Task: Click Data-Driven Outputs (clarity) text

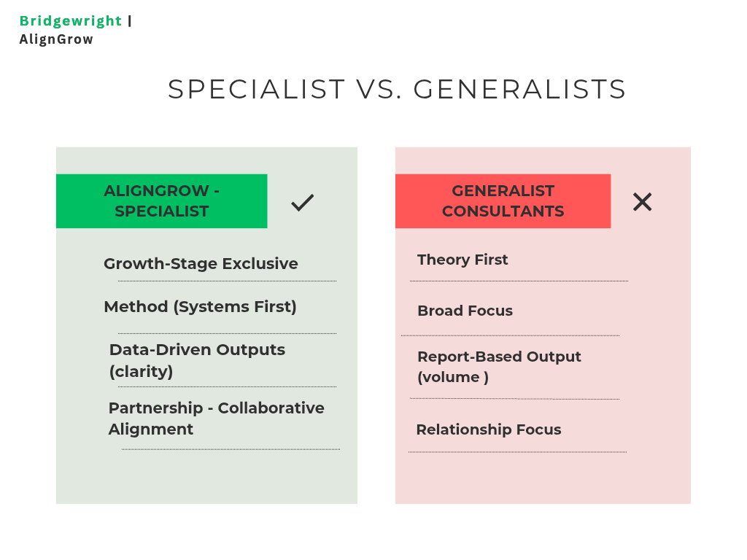Action: pos(197,360)
